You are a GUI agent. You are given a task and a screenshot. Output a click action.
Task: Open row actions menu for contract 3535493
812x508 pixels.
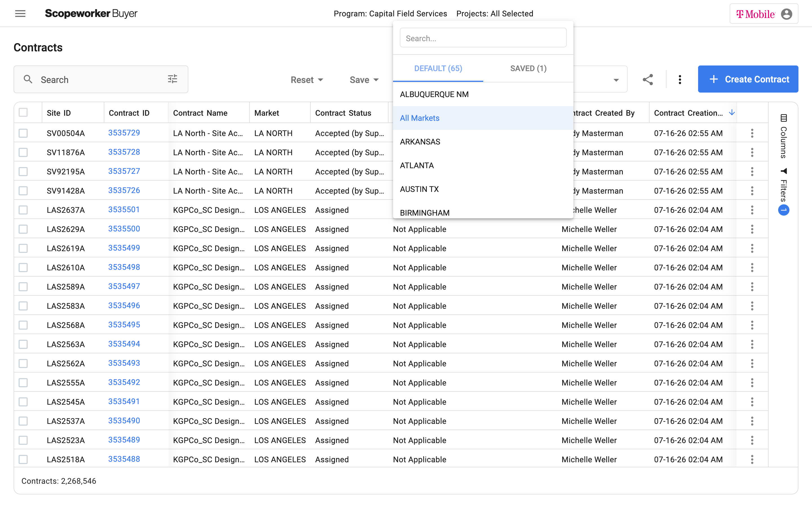point(752,363)
